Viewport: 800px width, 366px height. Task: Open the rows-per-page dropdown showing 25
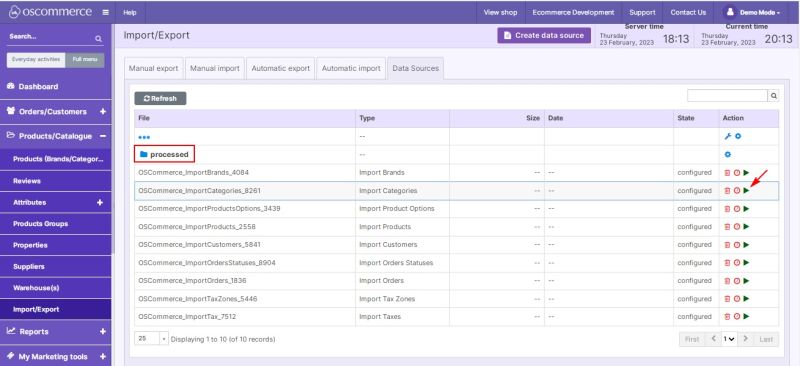point(152,338)
